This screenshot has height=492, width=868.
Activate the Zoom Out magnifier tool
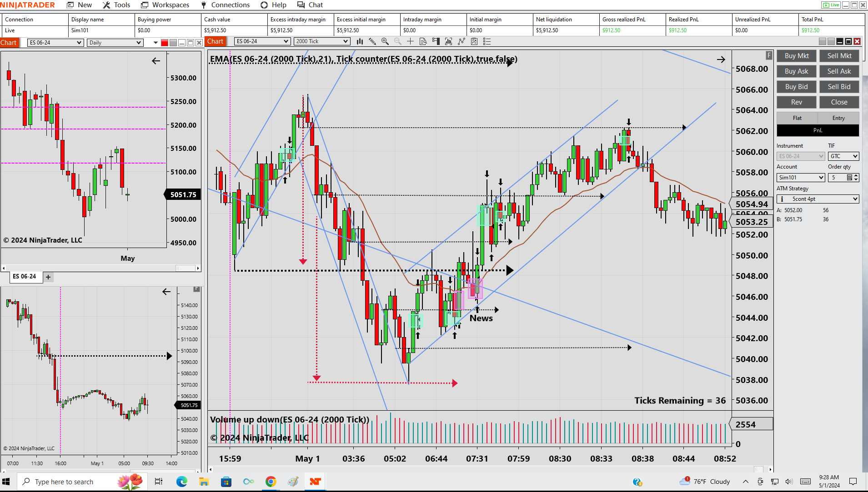[398, 41]
